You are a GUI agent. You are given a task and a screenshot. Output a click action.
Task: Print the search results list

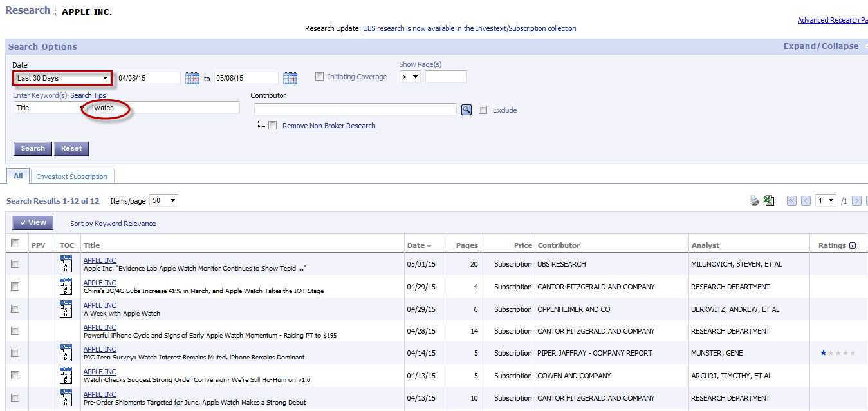(x=754, y=201)
